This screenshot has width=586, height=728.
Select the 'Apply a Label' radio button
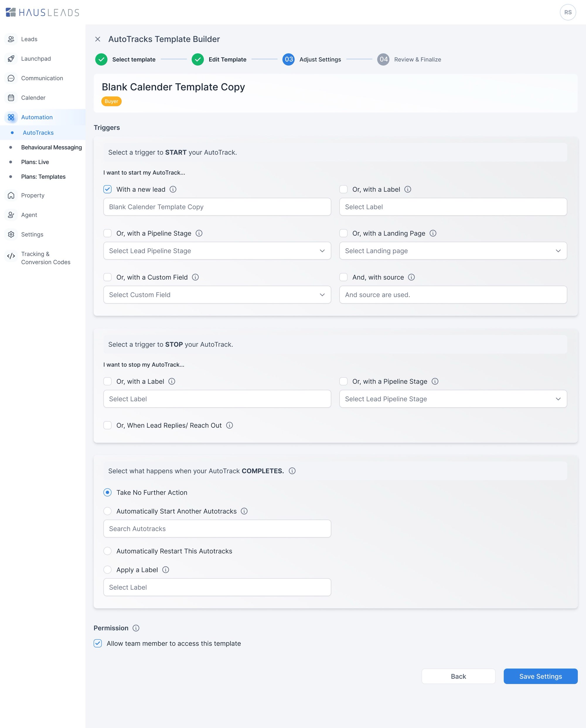pos(108,570)
